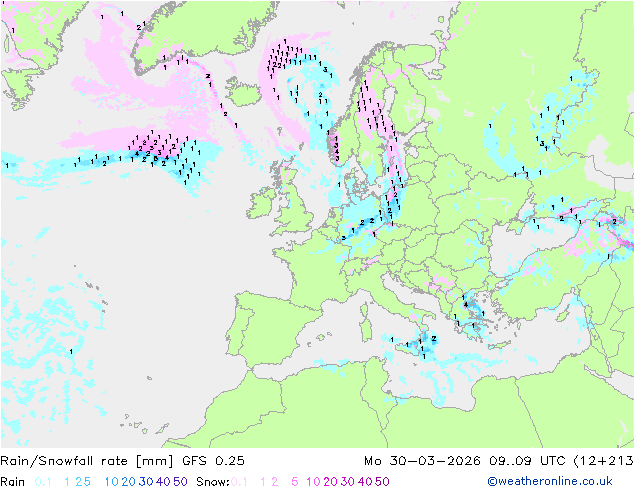The width and height of the screenshot is (634, 490).
Task: Pick the Snow legend 10 value
Action: tap(313, 482)
